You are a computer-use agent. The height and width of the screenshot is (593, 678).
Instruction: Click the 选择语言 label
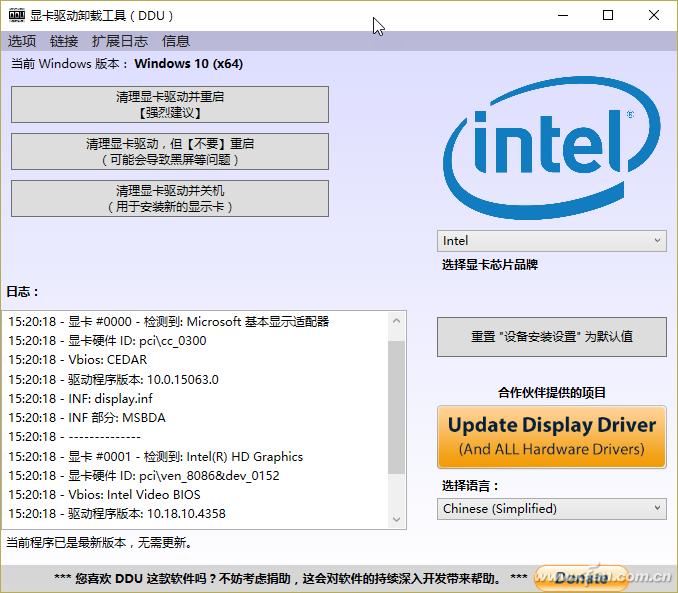click(470, 486)
